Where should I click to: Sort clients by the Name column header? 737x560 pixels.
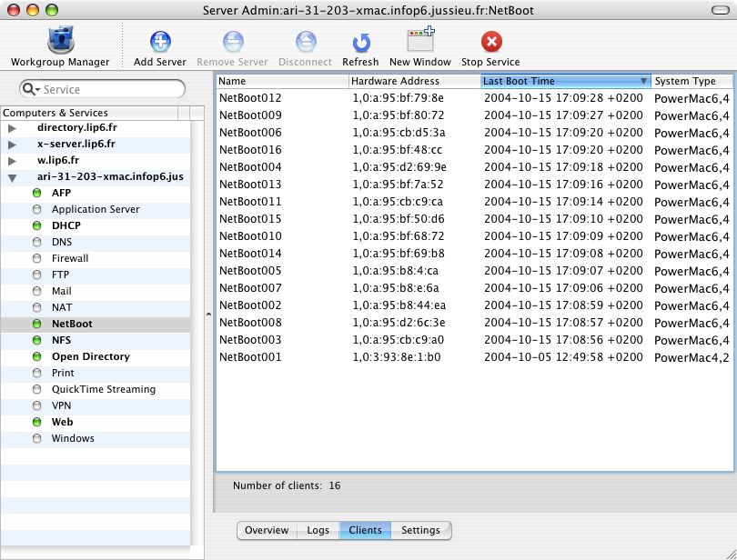[282, 81]
